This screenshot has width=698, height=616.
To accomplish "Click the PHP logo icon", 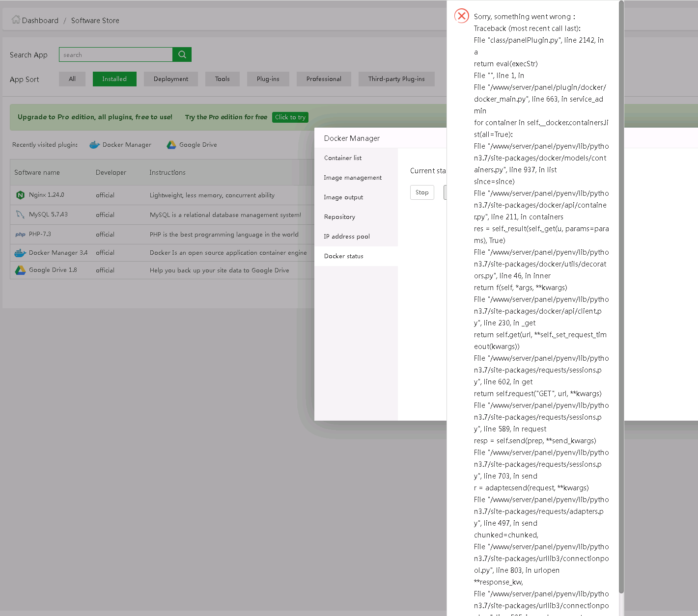I will pyautogui.click(x=20, y=234).
